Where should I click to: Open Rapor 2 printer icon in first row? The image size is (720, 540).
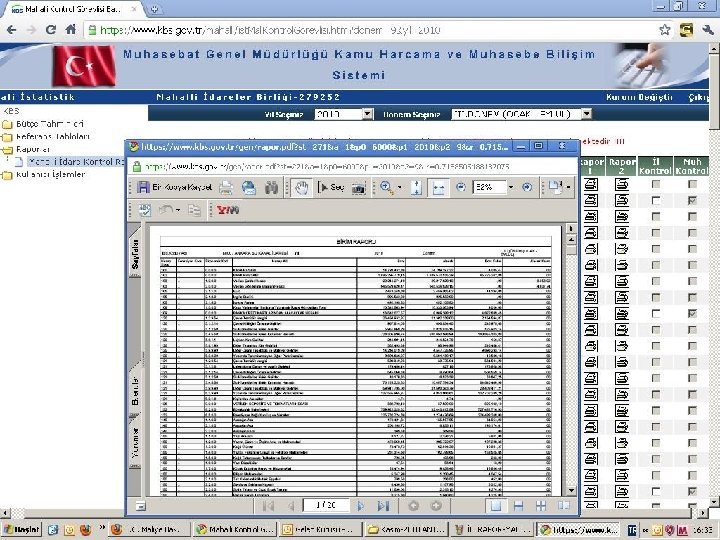coord(621,184)
